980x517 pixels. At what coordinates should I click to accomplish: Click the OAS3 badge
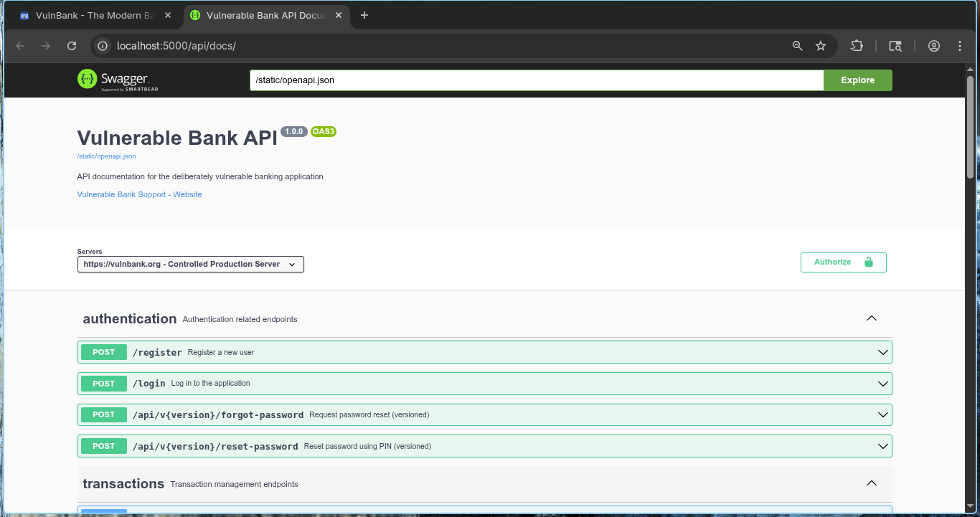[x=324, y=131]
